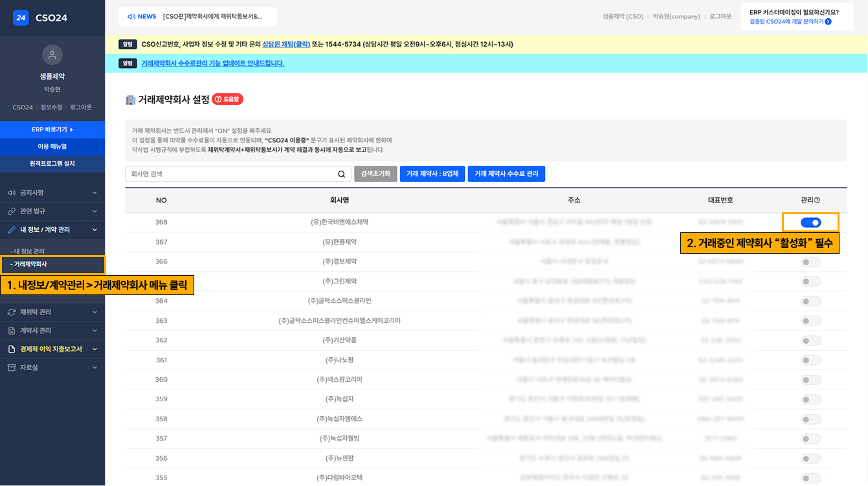Click the NEWS speaker icon
The image size is (868, 486).
click(131, 16)
